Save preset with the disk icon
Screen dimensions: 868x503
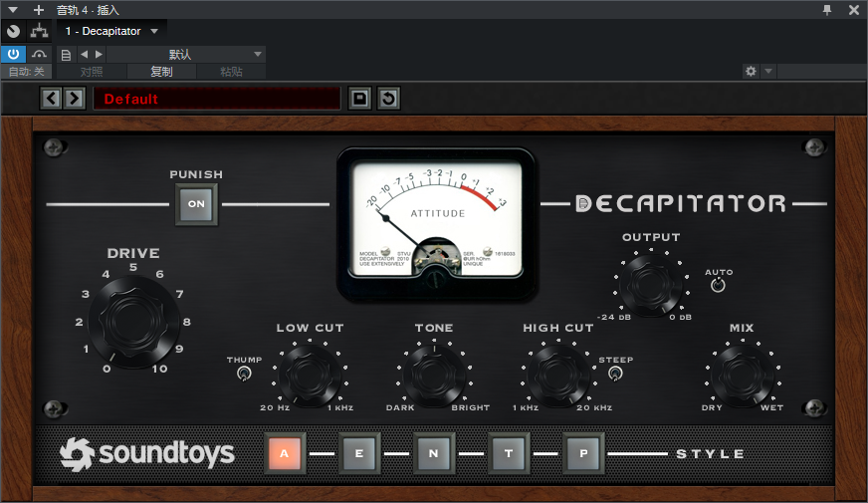(359, 99)
